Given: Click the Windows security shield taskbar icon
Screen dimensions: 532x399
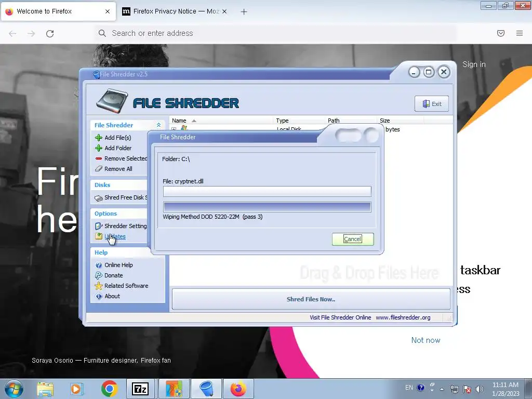Looking at the screenshot, I should 174,389.
